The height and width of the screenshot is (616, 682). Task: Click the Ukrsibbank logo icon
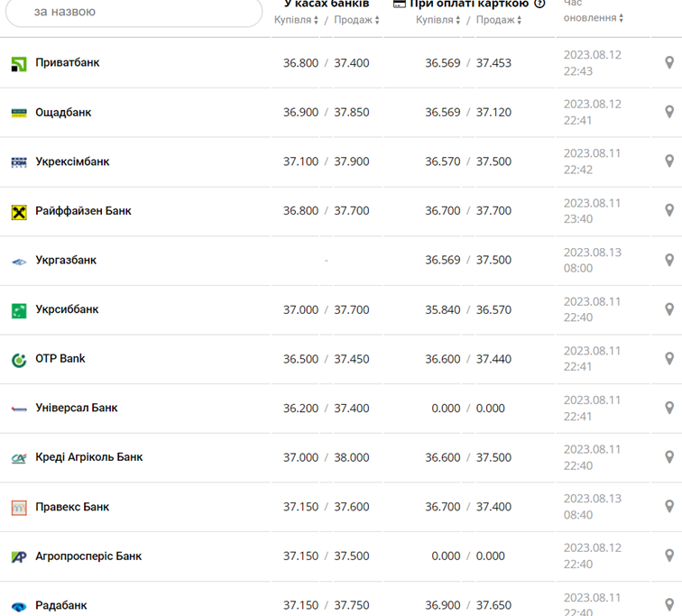point(19,310)
